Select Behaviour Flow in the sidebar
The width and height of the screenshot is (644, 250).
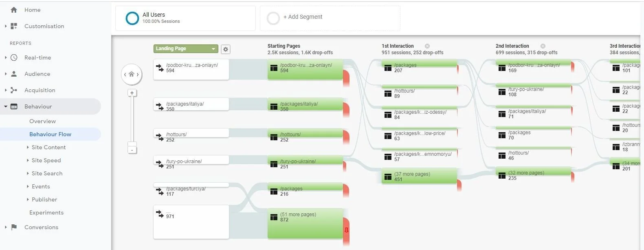51,134
